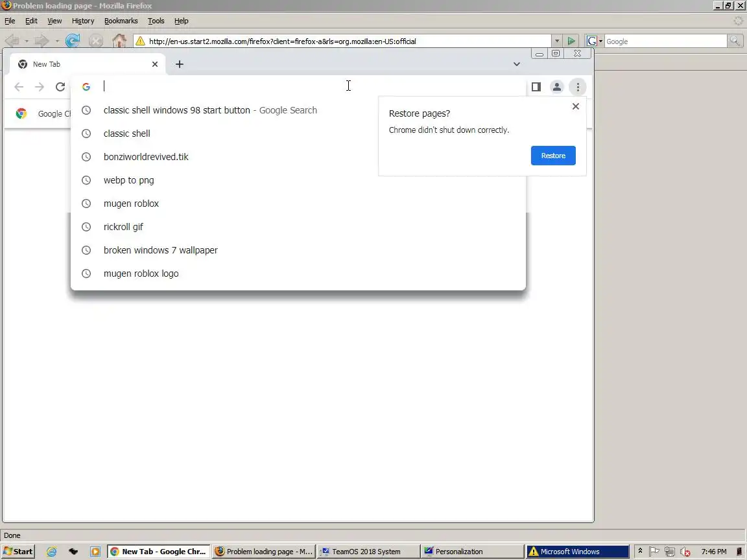747x560 pixels.
Task: Open the Windows Start menu
Action: click(x=18, y=552)
